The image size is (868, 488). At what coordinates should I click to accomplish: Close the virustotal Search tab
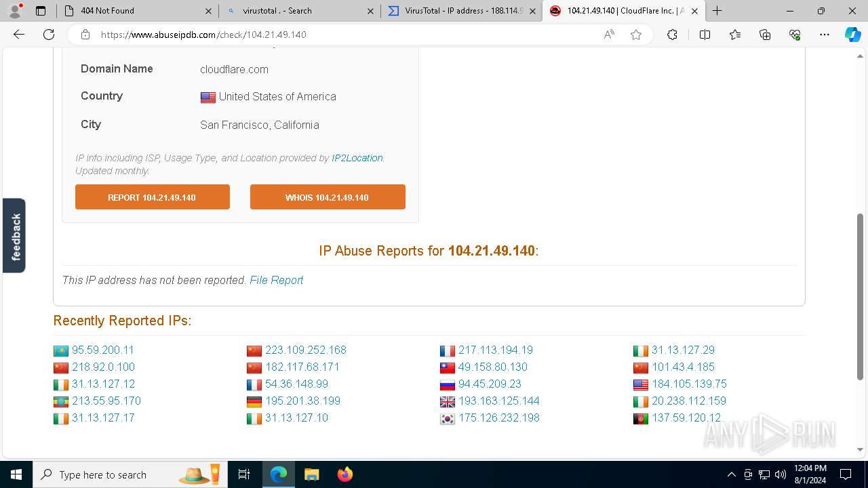coord(370,11)
